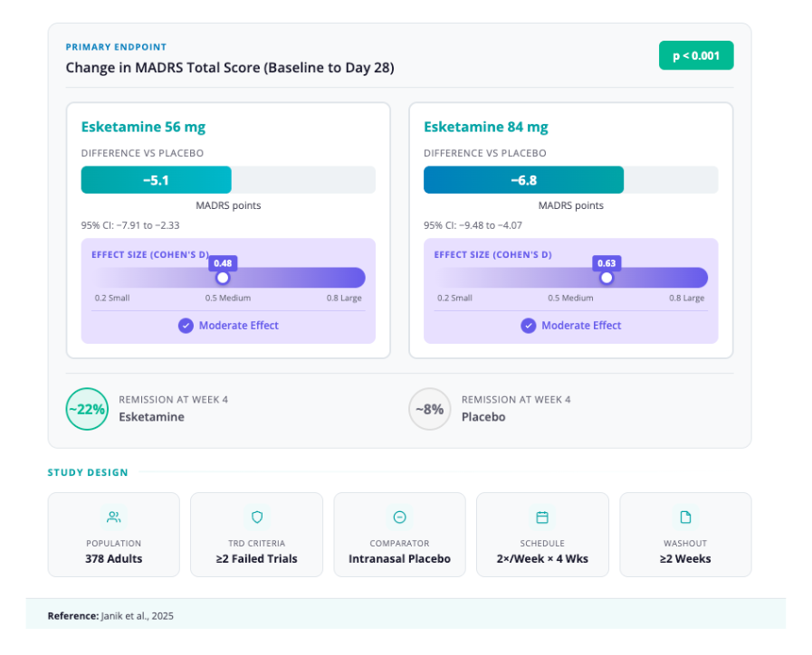Click the green p < 0.001 badge
This screenshot has height=655, width=812.
point(695,56)
